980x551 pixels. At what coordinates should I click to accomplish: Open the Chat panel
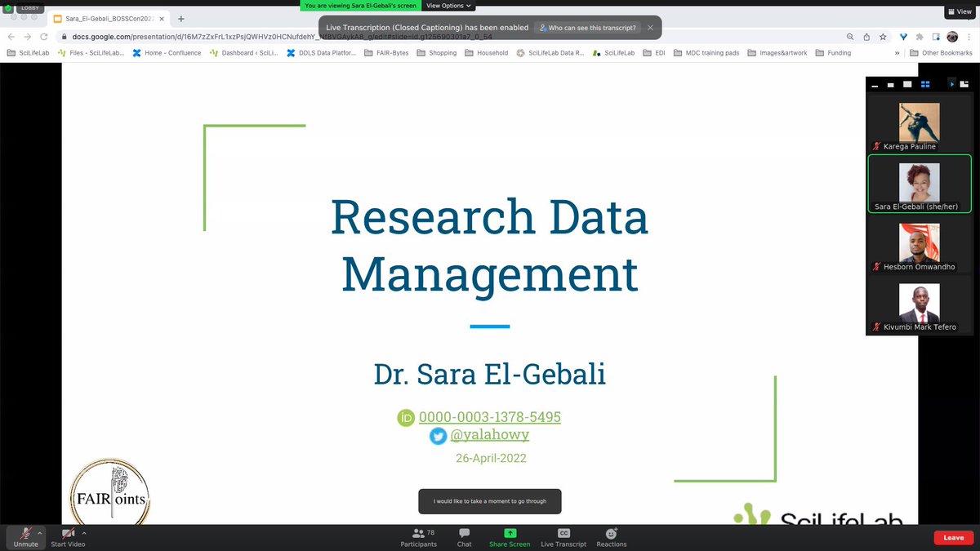[x=463, y=537]
